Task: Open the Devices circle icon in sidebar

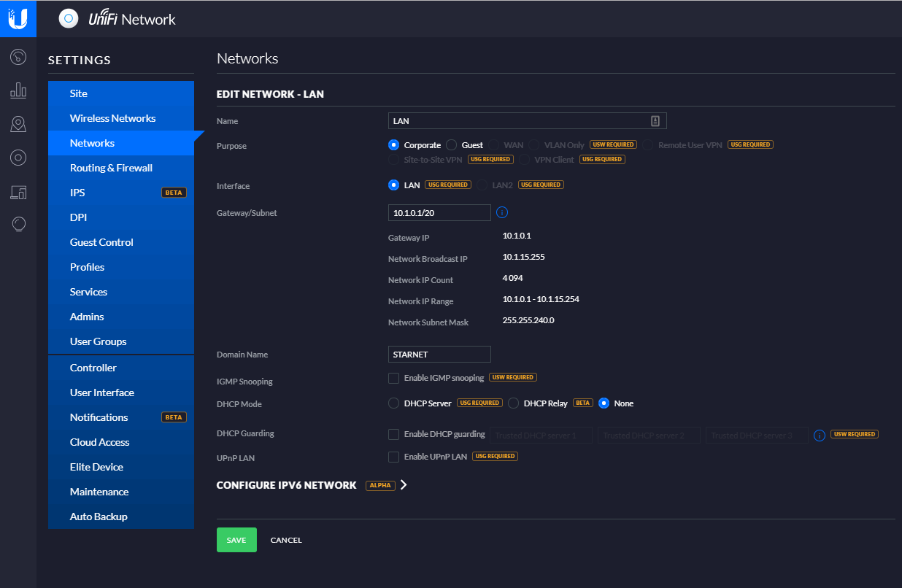Action: pyautogui.click(x=18, y=158)
